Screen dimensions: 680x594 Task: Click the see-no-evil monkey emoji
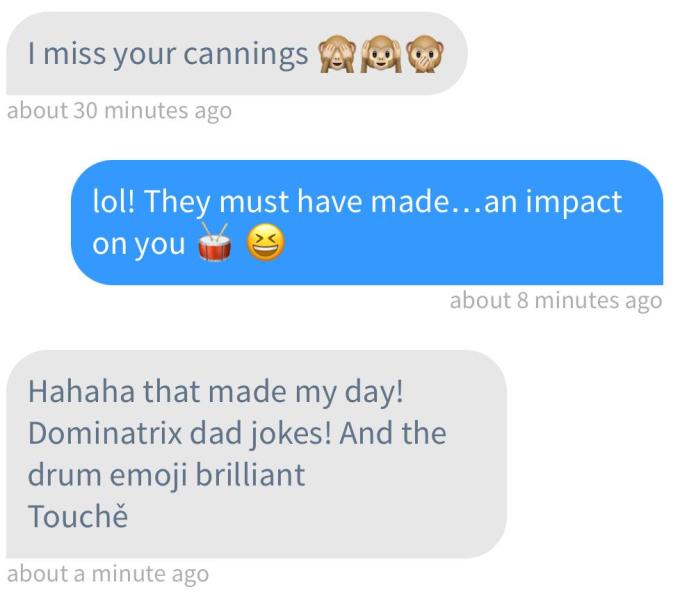pos(337,54)
